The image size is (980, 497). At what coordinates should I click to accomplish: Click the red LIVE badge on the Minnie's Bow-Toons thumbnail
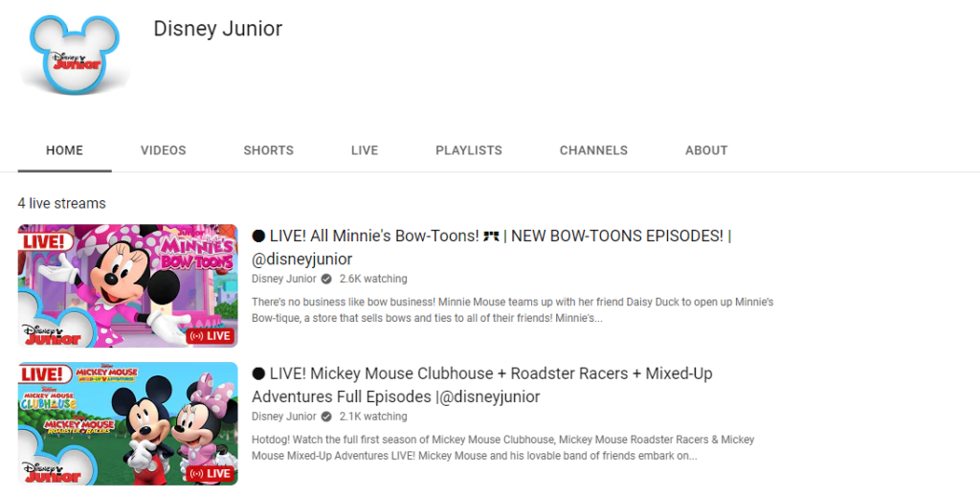(210, 336)
